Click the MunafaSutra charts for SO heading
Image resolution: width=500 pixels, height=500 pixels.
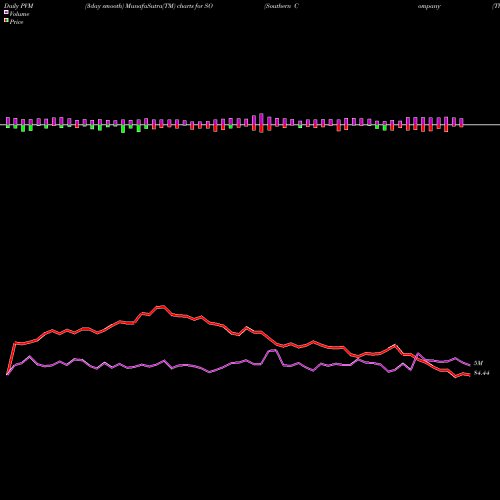(149, 6)
